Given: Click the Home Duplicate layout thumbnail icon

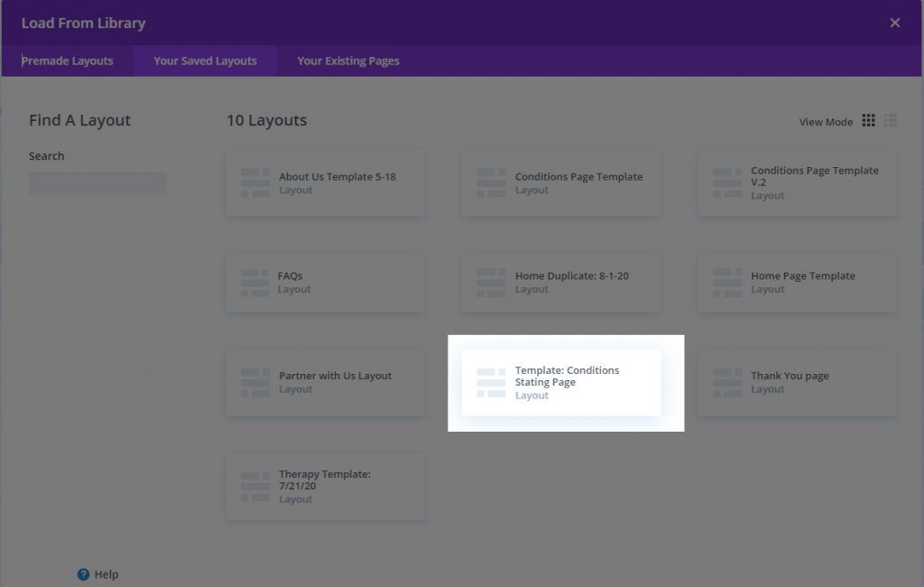Looking at the screenshot, I should pyautogui.click(x=491, y=283).
